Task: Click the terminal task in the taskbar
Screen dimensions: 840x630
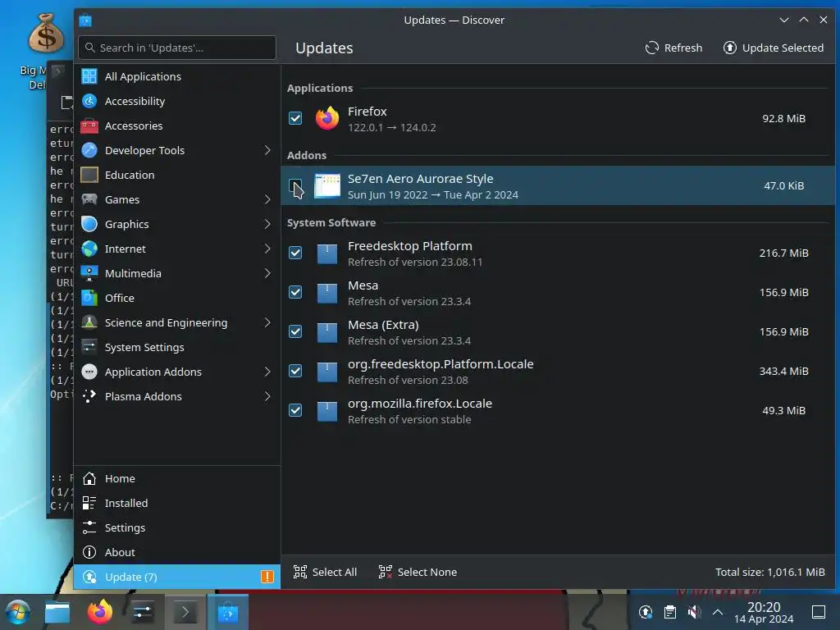Action: click(185, 612)
